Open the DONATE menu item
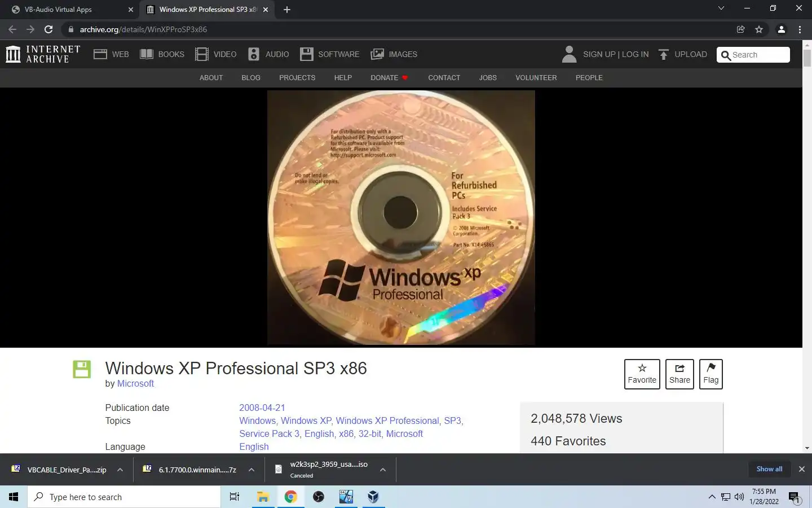812x508 pixels. (x=389, y=78)
